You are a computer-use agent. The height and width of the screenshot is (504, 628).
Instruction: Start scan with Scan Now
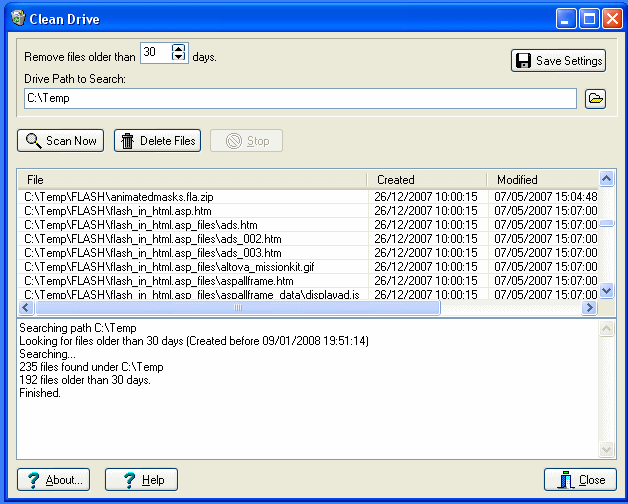60,141
